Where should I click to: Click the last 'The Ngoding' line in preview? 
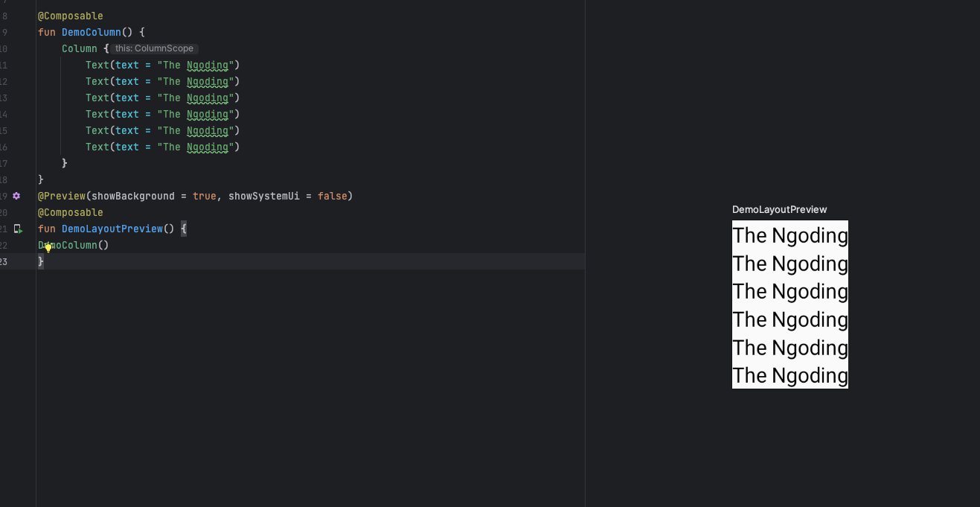(790, 375)
